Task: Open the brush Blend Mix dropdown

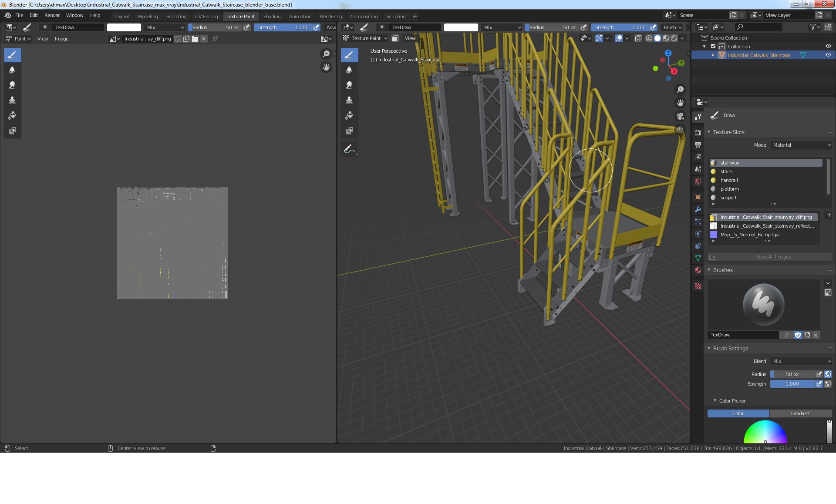Action: tap(801, 361)
